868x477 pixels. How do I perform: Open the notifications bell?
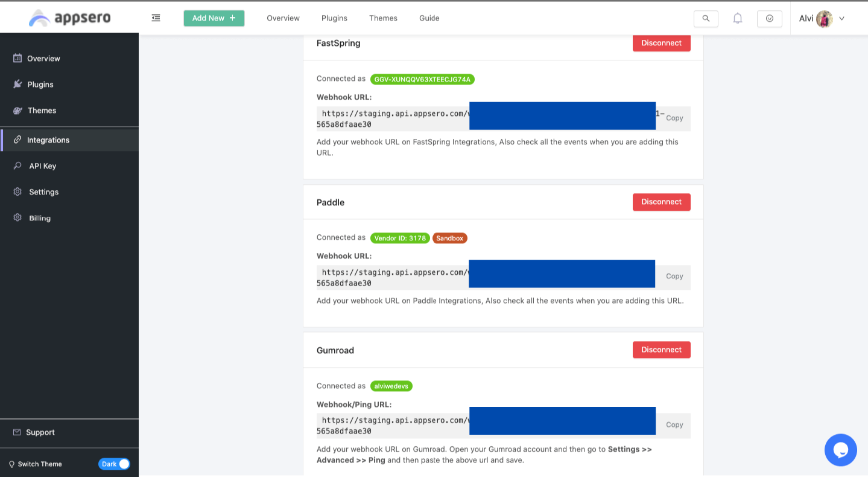click(738, 19)
